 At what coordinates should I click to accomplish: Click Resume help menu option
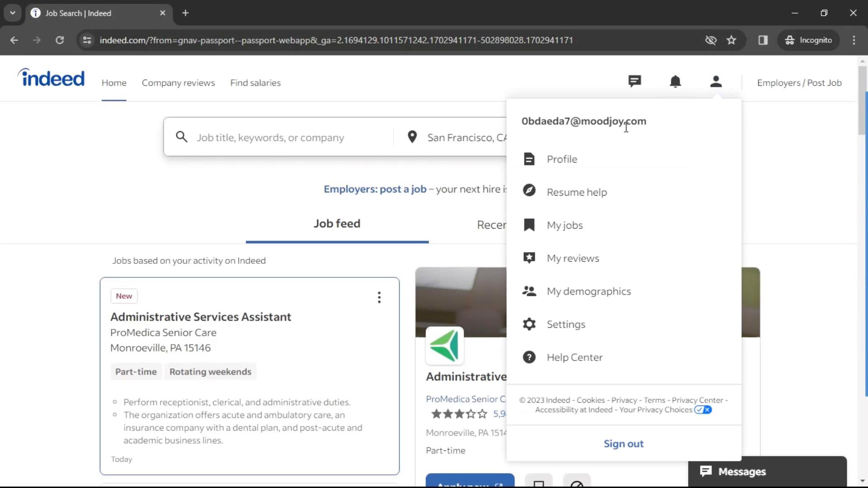(x=577, y=192)
